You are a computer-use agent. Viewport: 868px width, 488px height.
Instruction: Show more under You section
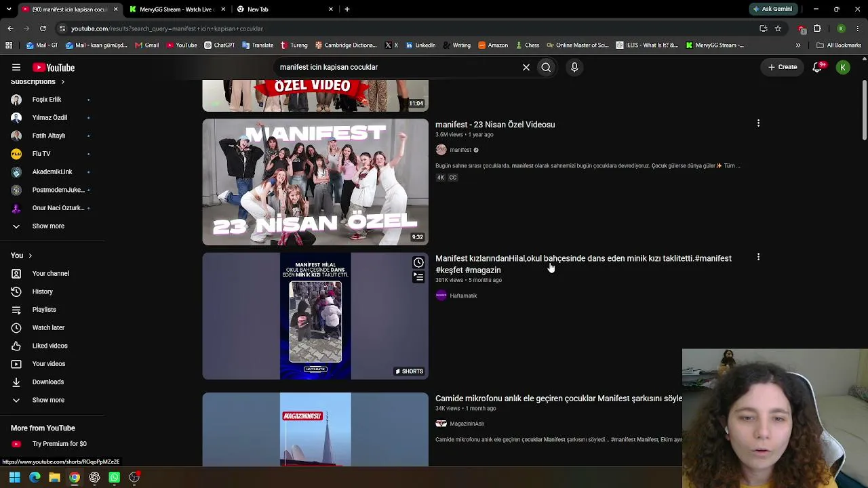(x=49, y=400)
